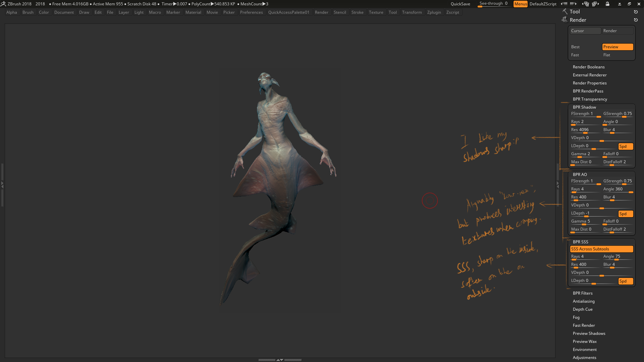Open the Transform menu
The height and width of the screenshot is (362, 644).
tap(412, 12)
